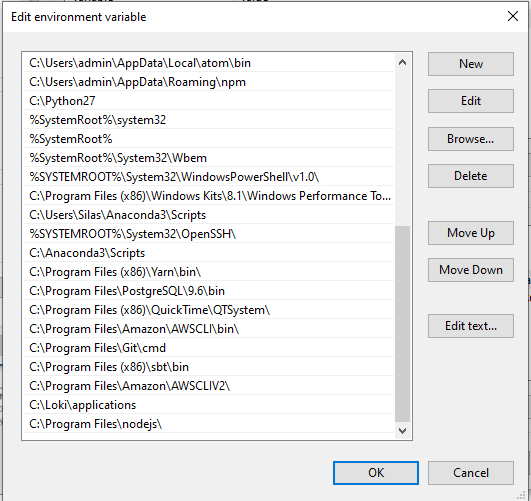Confirm changes with OK
Screen dimensions: 531x501
tap(376, 473)
